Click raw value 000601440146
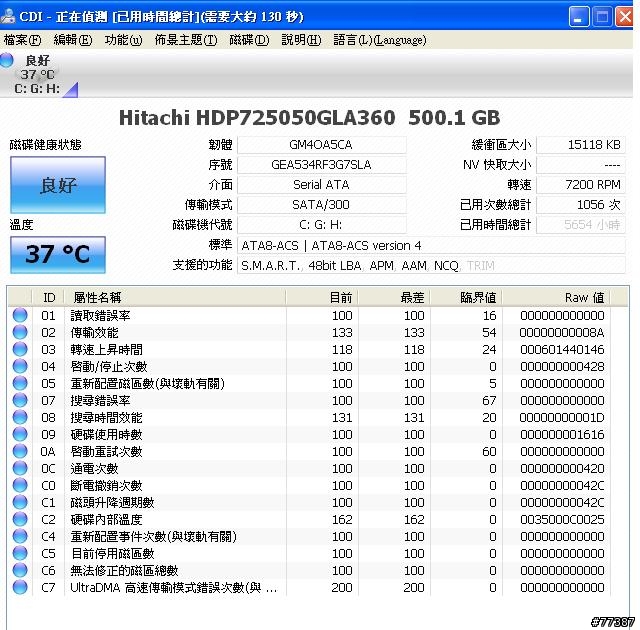The image size is (640, 630). click(x=562, y=350)
